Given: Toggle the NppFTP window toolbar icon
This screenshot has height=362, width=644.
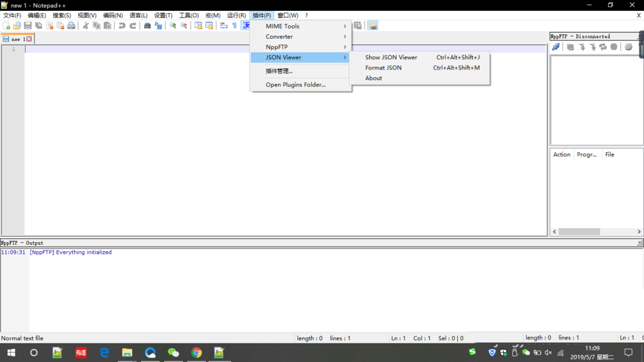Looking at the screenshot, I should [372, 26].
